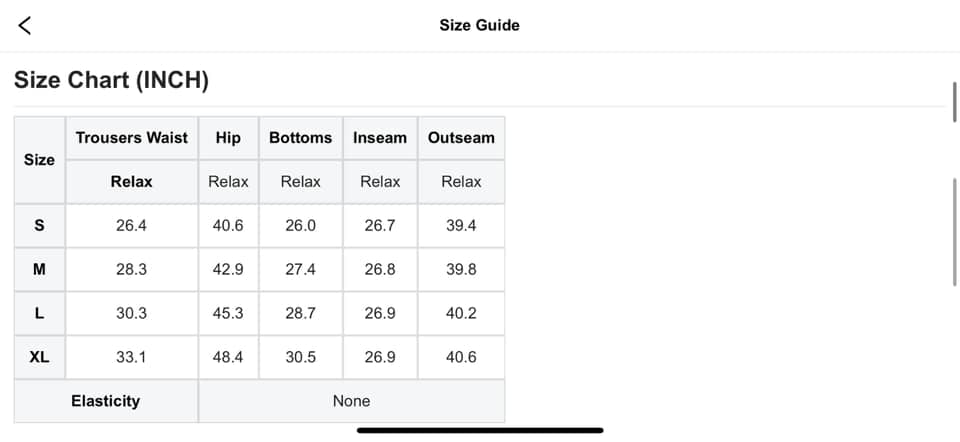Select the 40.6 hip measurement for S
The image size is (960, 442).
point(228,225)
